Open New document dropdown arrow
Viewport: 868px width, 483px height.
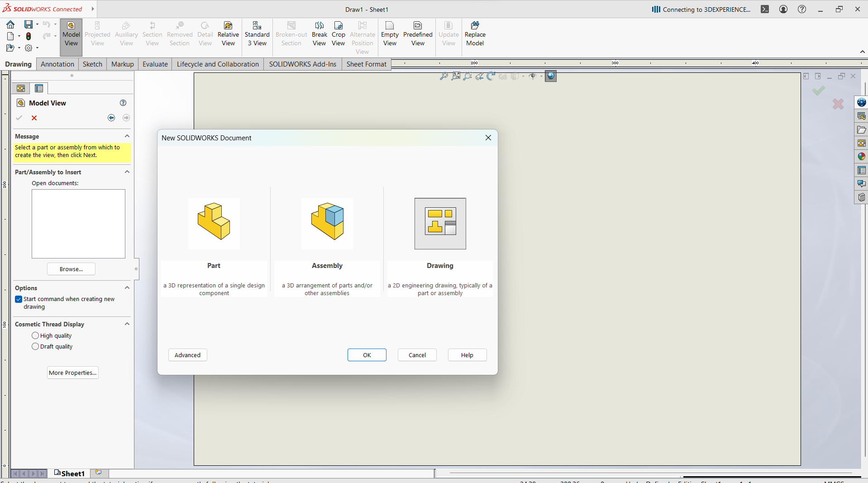coord(19,36)
